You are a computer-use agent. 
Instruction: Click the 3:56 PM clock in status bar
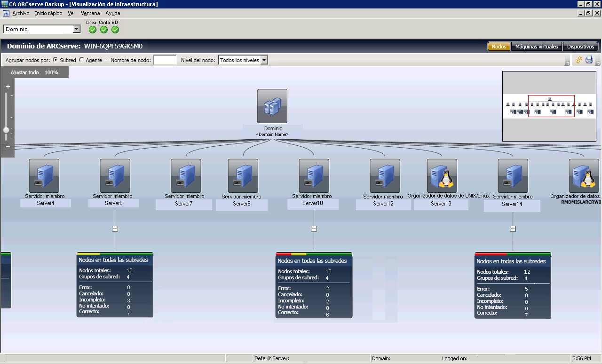click(x=582, y=358)
